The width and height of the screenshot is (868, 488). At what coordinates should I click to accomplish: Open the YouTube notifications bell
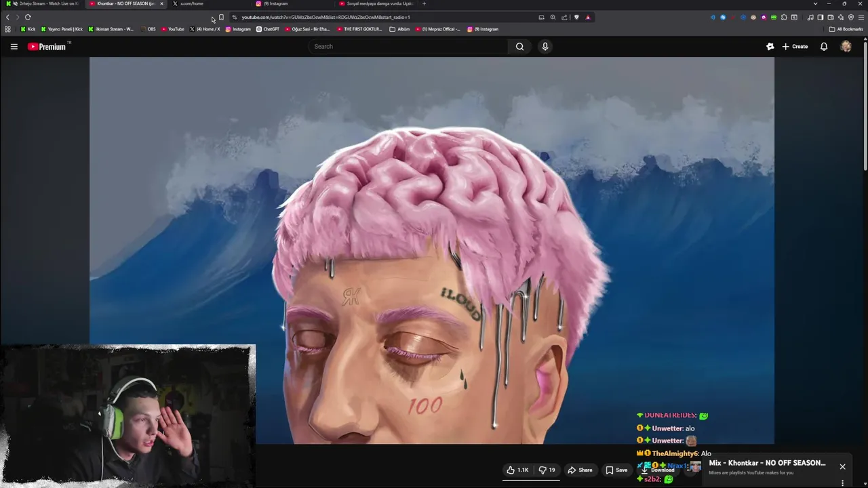(824, 47)
